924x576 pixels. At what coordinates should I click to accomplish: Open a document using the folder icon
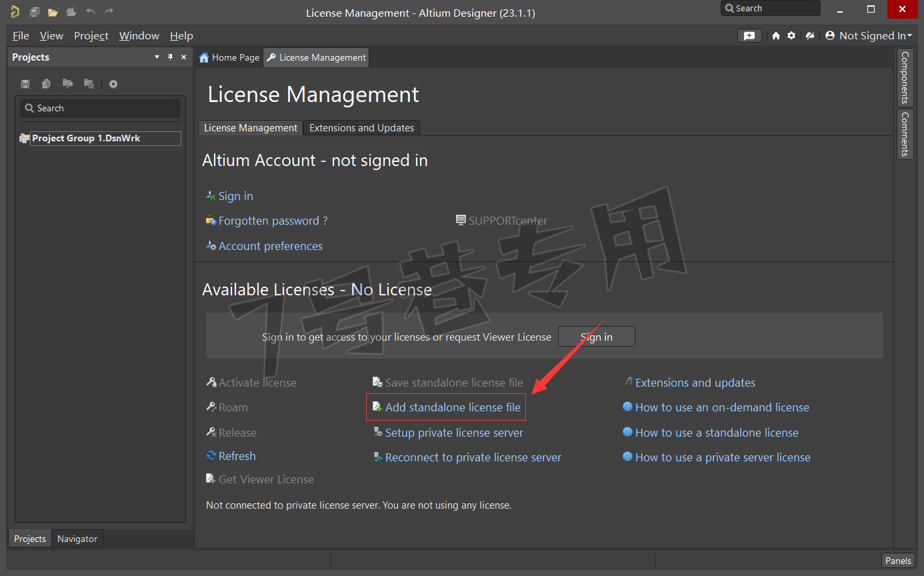[53, 11]
